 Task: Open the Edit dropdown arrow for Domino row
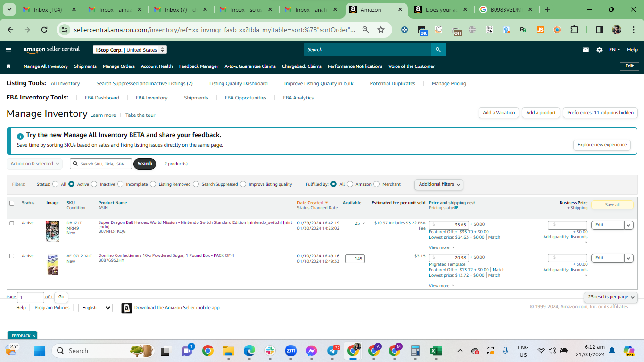(629, 258)
